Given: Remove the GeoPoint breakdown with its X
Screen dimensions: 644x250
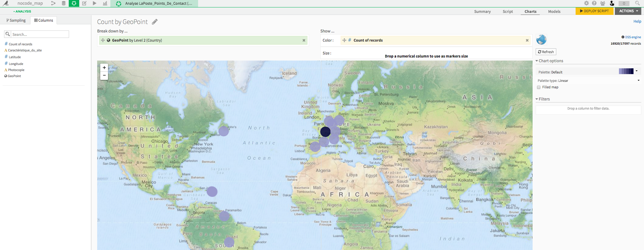Looking at the screenshot, I should 304,40.
